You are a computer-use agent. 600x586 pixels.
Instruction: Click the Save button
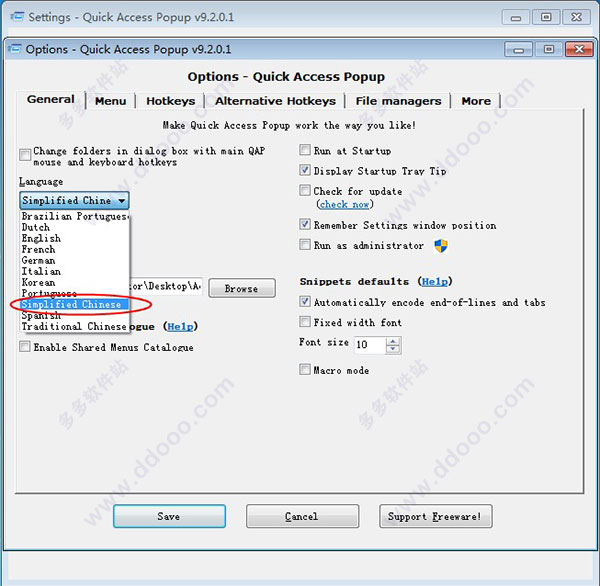coord(169,516)
